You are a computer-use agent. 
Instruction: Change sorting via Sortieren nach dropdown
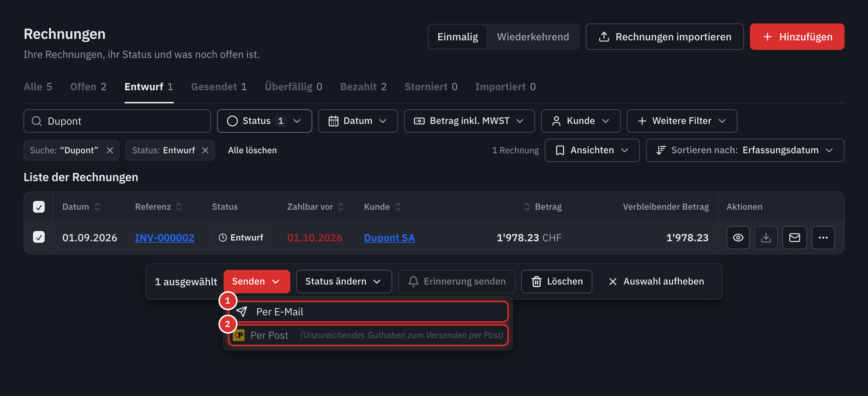745,150
